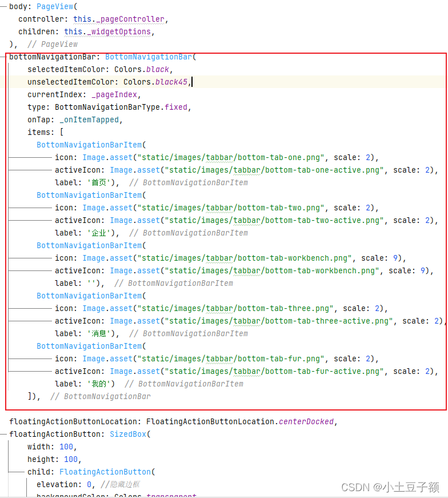The height and width of the screenshot is (498, 448).
Task: Click the width: 100 value
Action: point(66,447)
